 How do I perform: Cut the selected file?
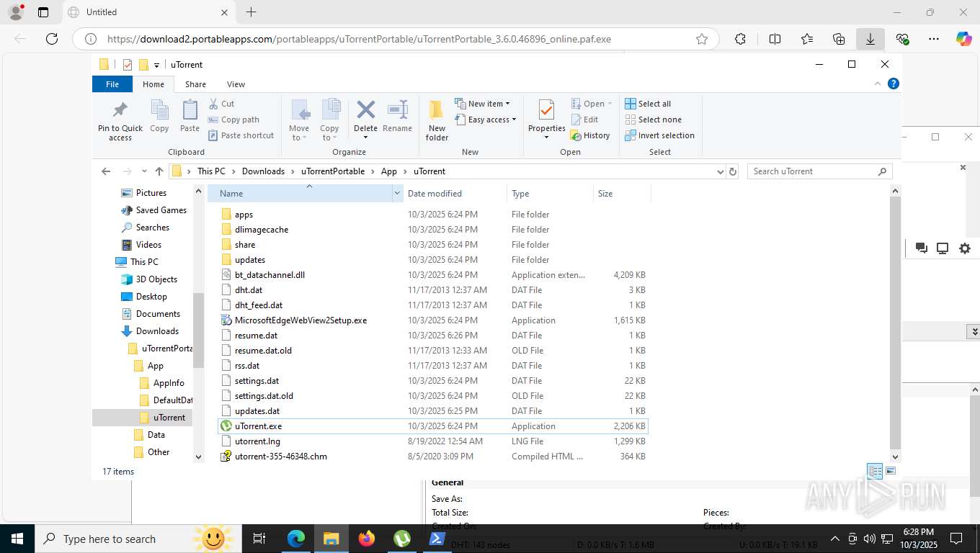click(221, 104)
